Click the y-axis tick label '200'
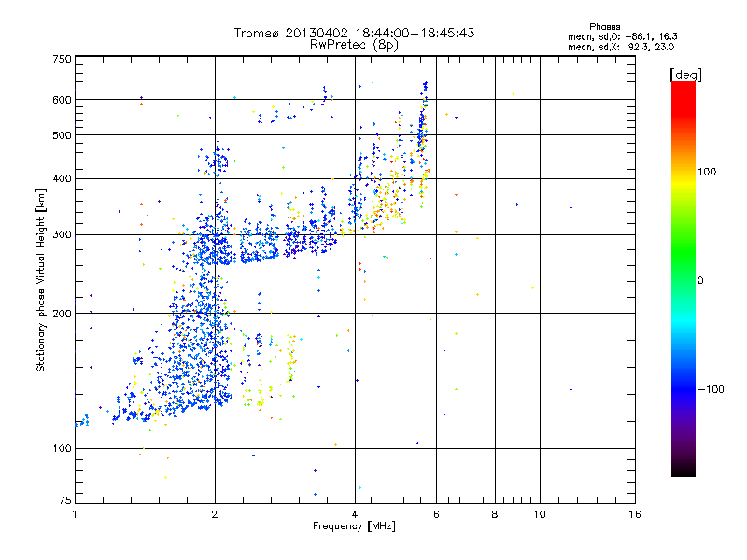This screenshot has width=747, height=560. pyautogui.click(x=62, y=314)
